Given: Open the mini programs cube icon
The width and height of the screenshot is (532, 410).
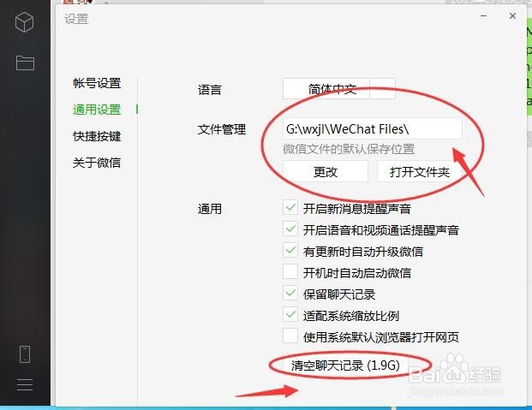Looking at the screenshot, I should [25, 22].
